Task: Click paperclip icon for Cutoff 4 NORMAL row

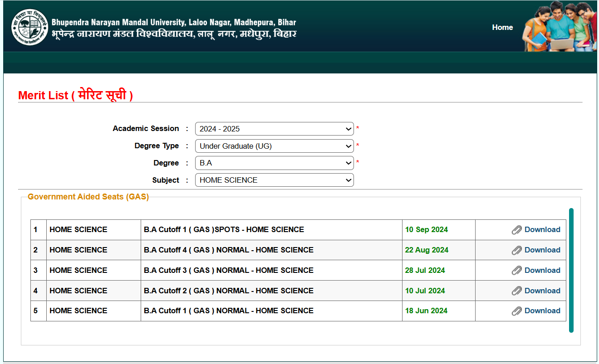Action: pos(517,250)
